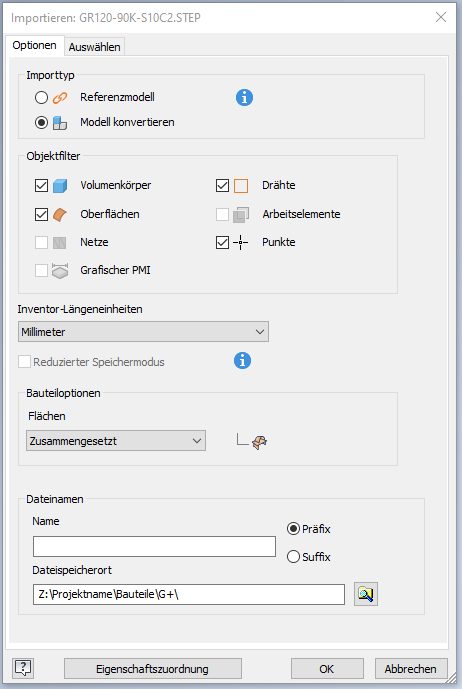Click the help question mark icon
Image resolution: width=462 pixels, height=689 pixels.
point(23,668)
